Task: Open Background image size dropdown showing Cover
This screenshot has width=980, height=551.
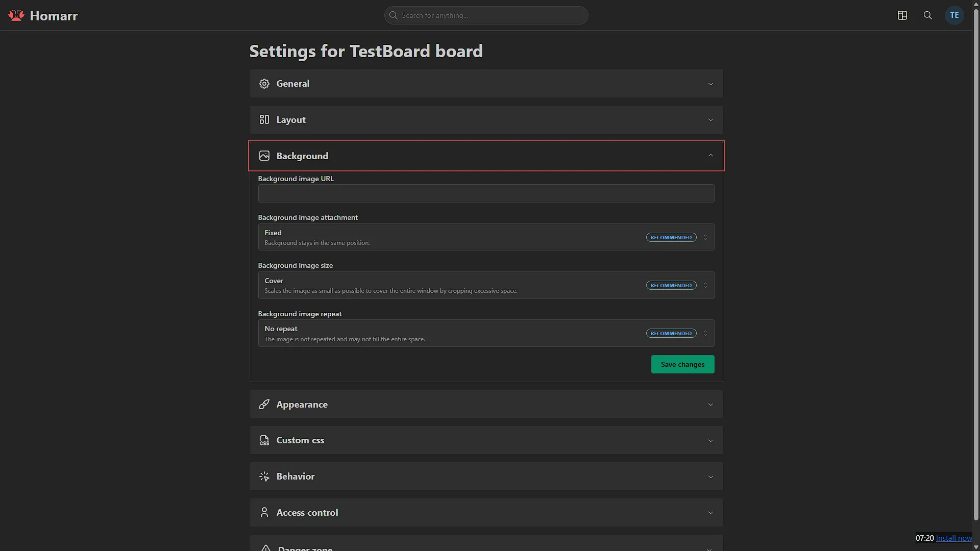Action: tap(486, 285)
